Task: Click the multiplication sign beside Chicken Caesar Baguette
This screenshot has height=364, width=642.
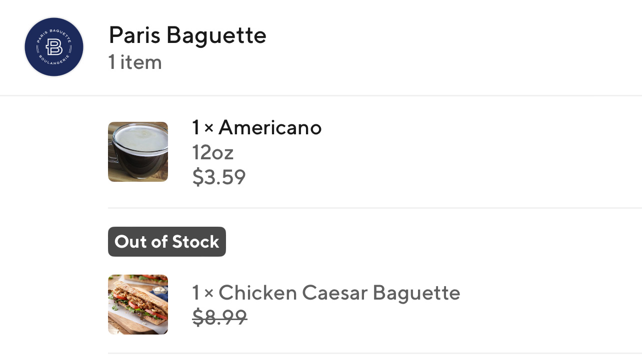Action: point(208,293)
